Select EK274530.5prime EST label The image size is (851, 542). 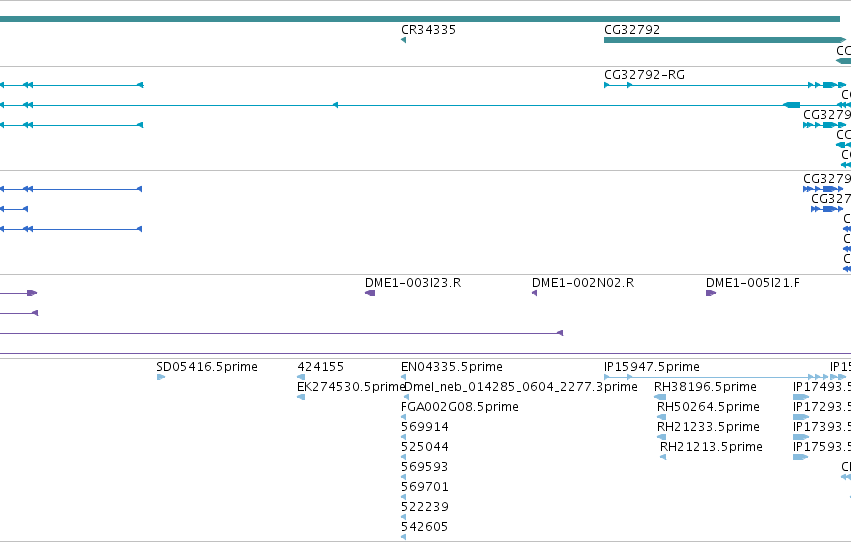(351, 387)
